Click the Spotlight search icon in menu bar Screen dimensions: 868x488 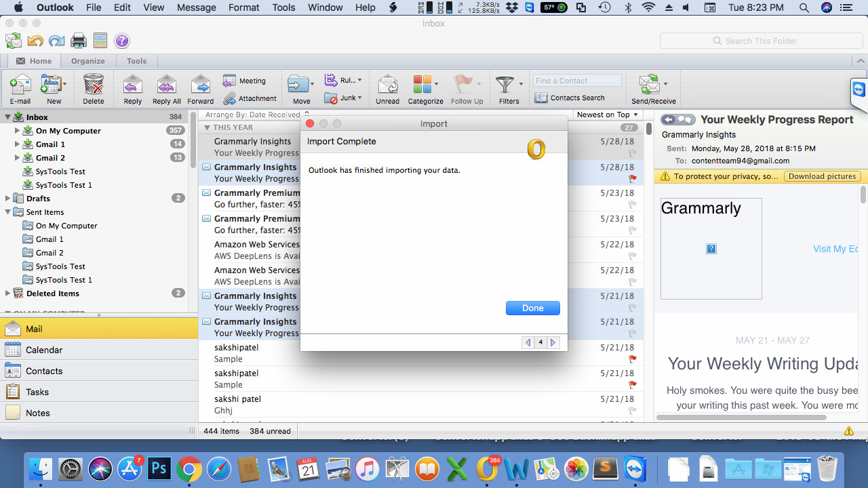(x=804, y=7)
